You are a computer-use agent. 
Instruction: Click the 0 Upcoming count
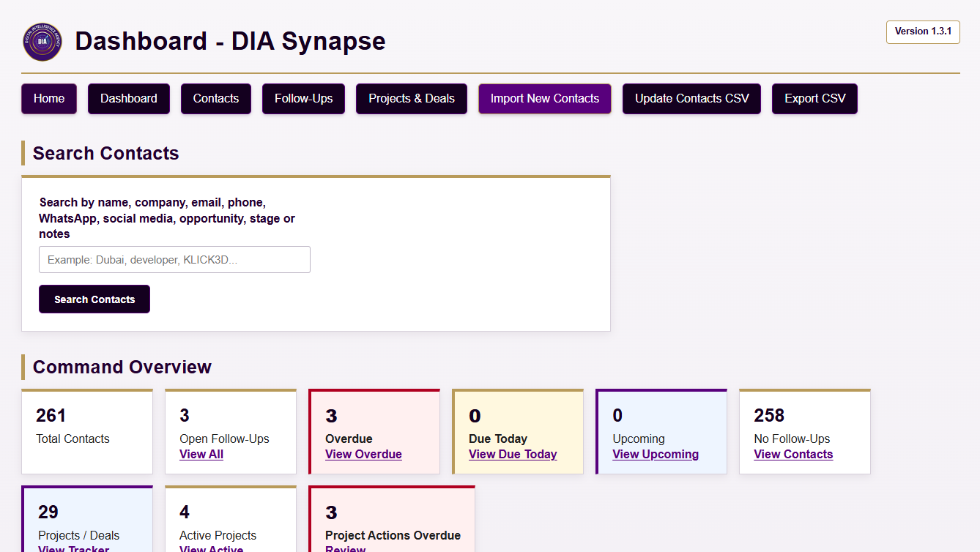[617, 416]
